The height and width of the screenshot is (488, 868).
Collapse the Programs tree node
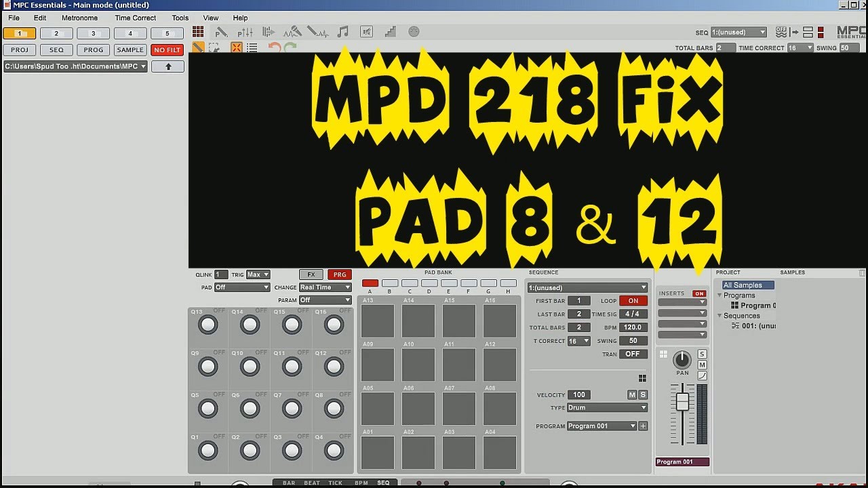tap(721, 296)
